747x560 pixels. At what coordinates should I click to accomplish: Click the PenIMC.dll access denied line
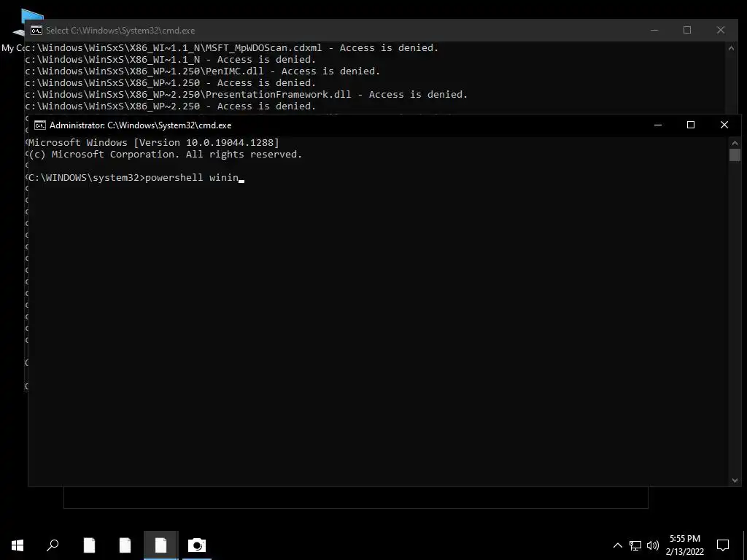pos(203,71)
